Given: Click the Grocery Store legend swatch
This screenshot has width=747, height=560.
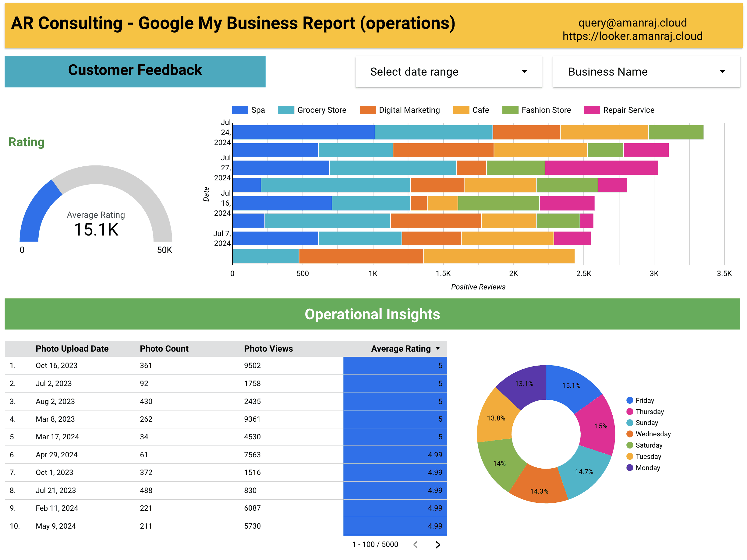Looking at the screenshot, I should [x=285, y=110].
